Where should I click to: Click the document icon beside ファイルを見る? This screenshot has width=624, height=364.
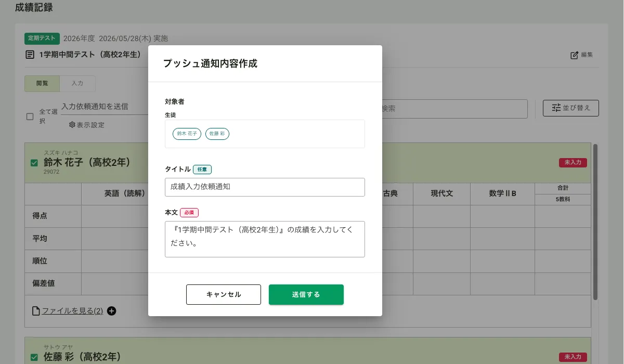tap(36, 311)
